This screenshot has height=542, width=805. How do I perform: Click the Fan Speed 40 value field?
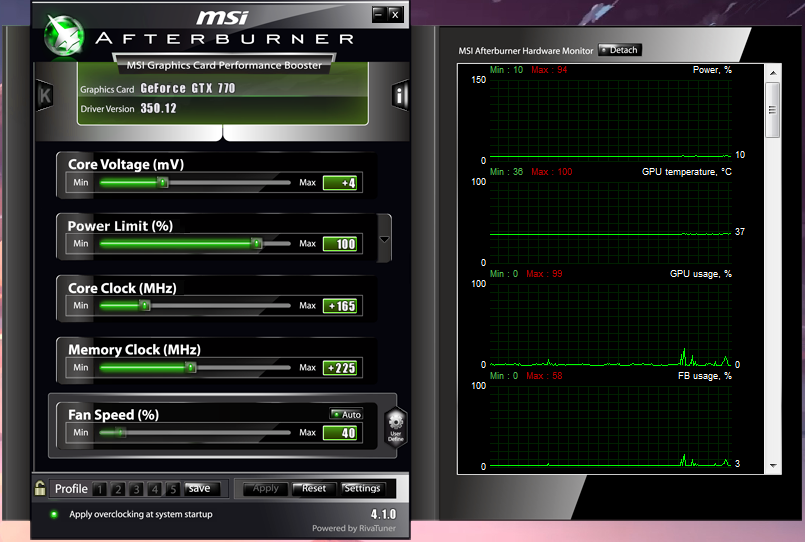[x=340, y=433]
